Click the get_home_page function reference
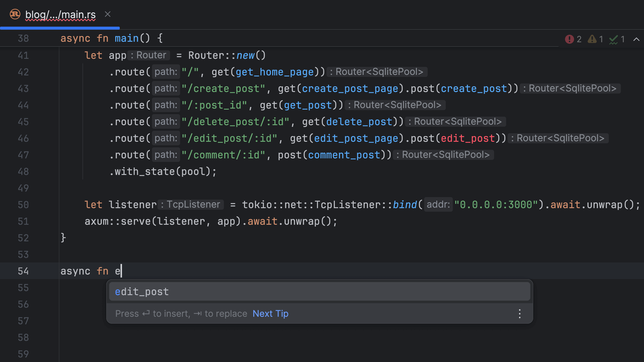The image size is (644, 362). point(275,72)
